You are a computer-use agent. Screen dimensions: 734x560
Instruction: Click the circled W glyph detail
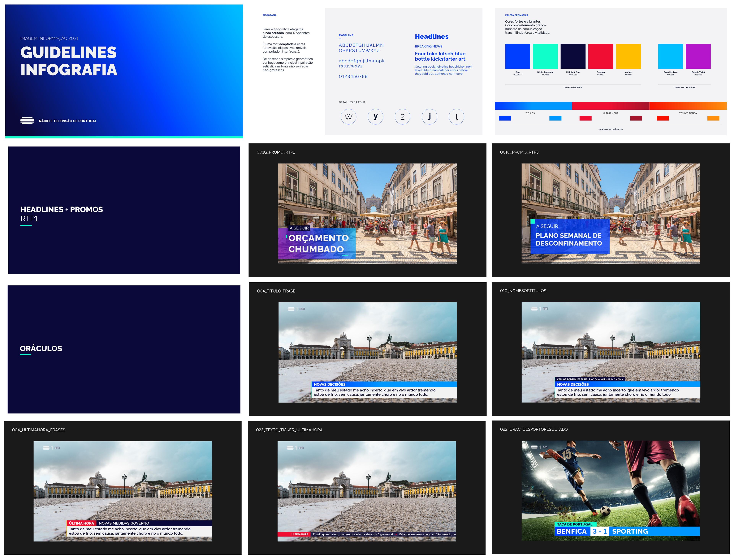(348, 117)
